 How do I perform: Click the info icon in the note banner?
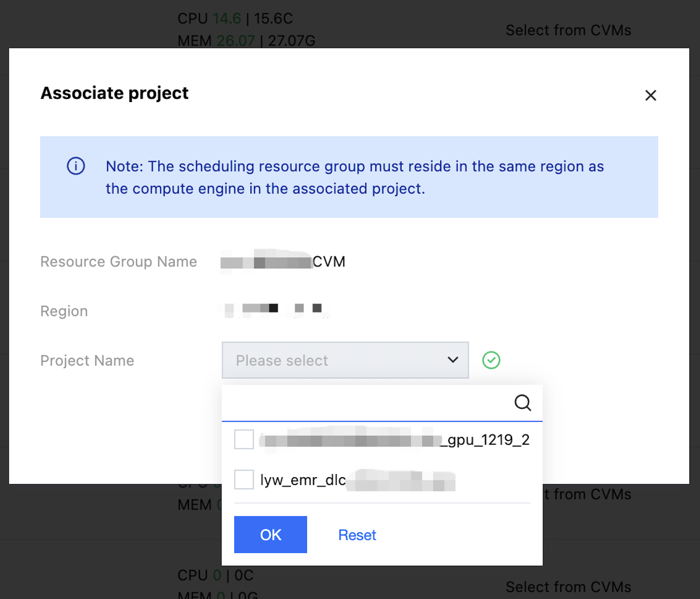click(x=76, y=166)
